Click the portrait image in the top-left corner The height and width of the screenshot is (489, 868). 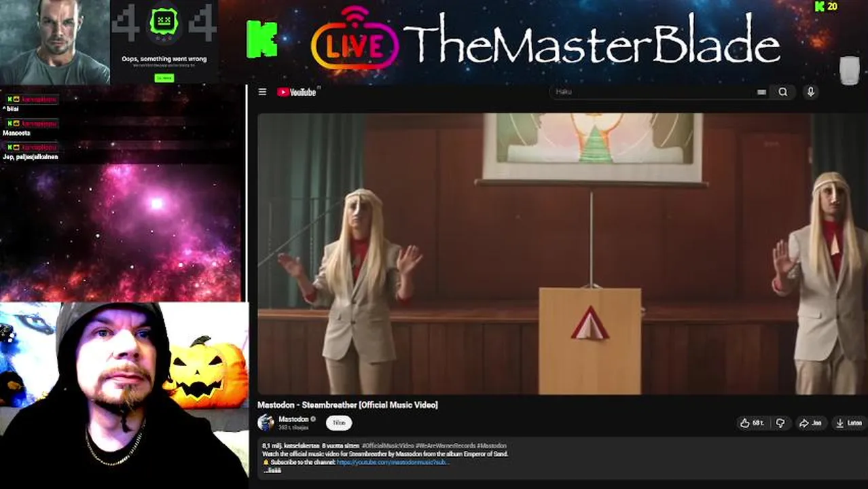[x=54, y=42]
